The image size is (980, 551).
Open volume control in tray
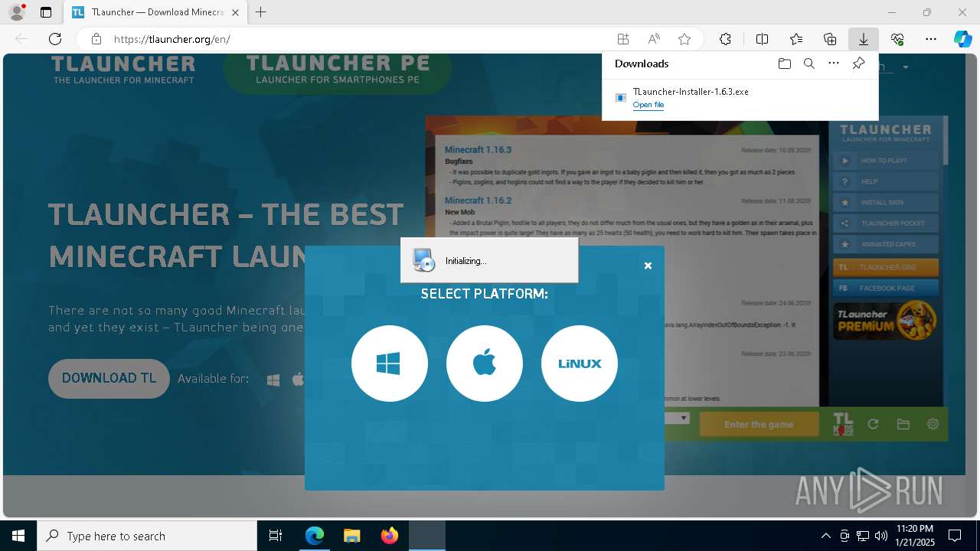click(881, 536)
